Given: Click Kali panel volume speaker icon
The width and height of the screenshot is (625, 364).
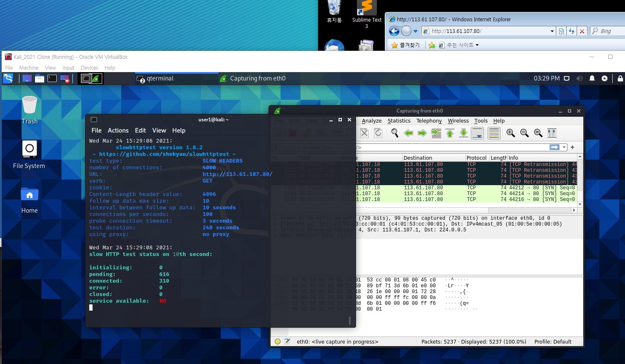Looking at the screenshot, I should pos(579,78).
